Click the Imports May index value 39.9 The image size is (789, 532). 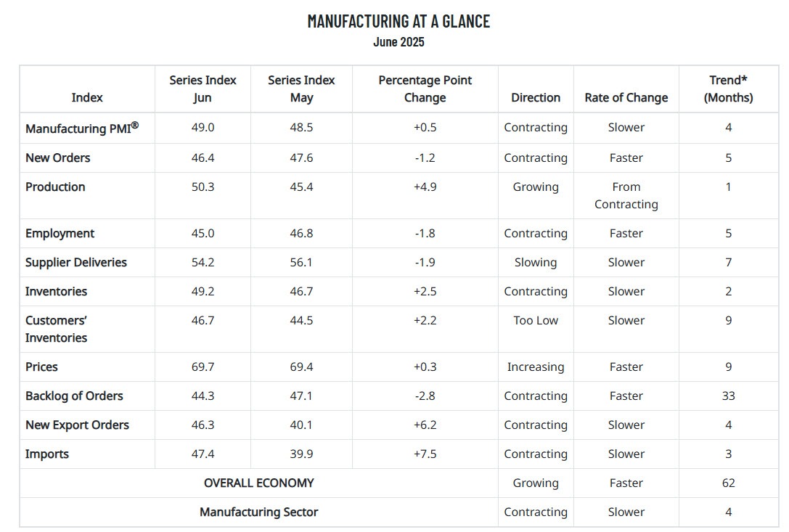coord(301,454)
